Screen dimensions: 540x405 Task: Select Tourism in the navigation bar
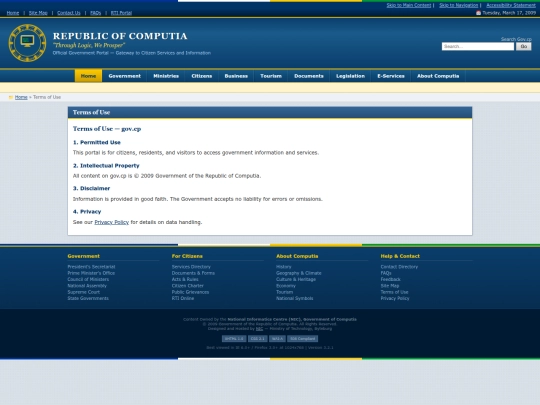(x=271, y=76)
